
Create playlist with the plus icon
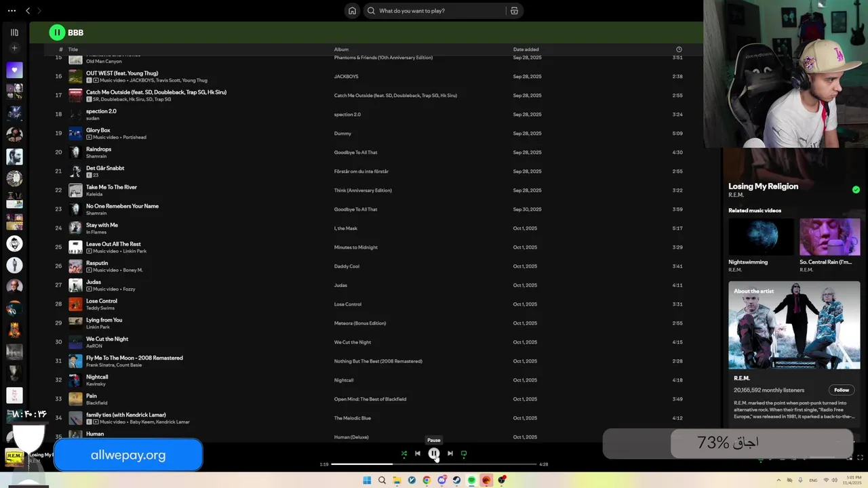pos(14,48)
